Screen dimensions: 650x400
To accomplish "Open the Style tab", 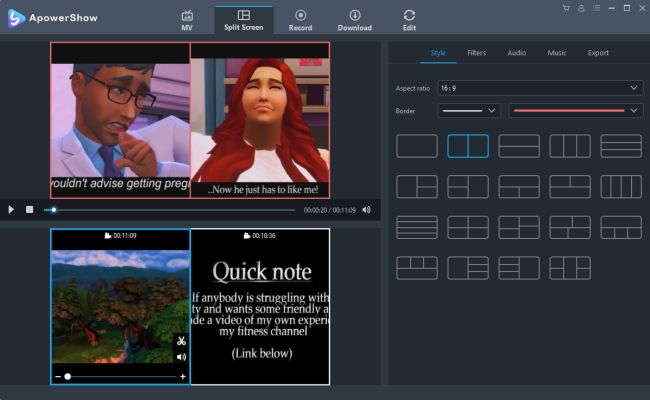I will coord(438,53).
